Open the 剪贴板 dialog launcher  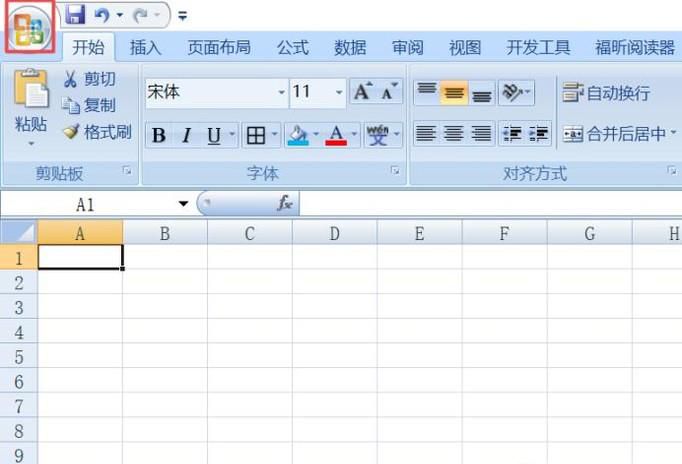coord(127,171)
